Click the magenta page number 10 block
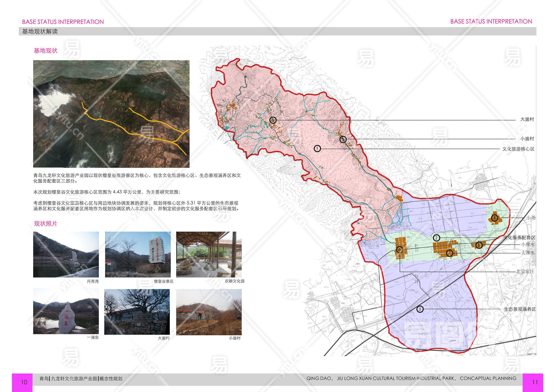This screenshot has width=555, height=392. [22, 382]
